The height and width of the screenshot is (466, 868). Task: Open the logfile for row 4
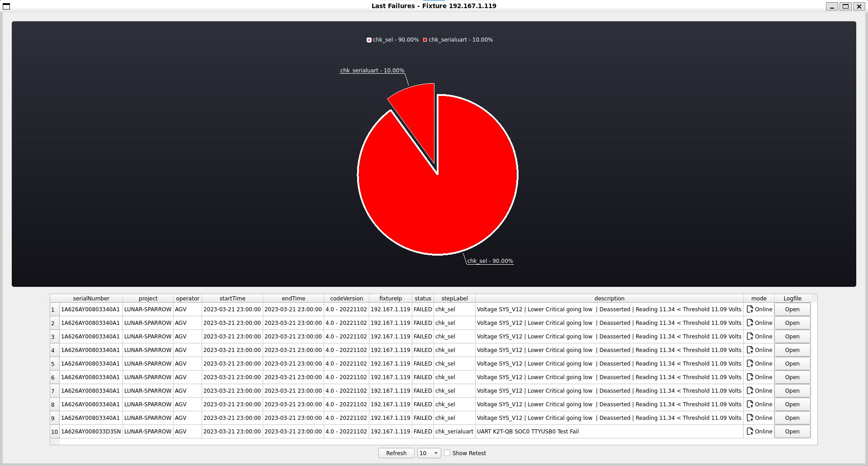792,350
